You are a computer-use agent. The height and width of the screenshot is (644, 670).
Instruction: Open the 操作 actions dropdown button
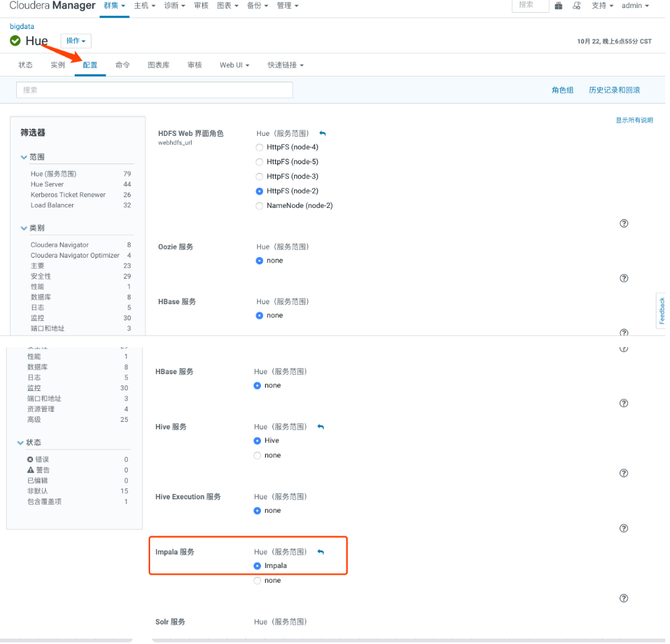tap(77, 41)
